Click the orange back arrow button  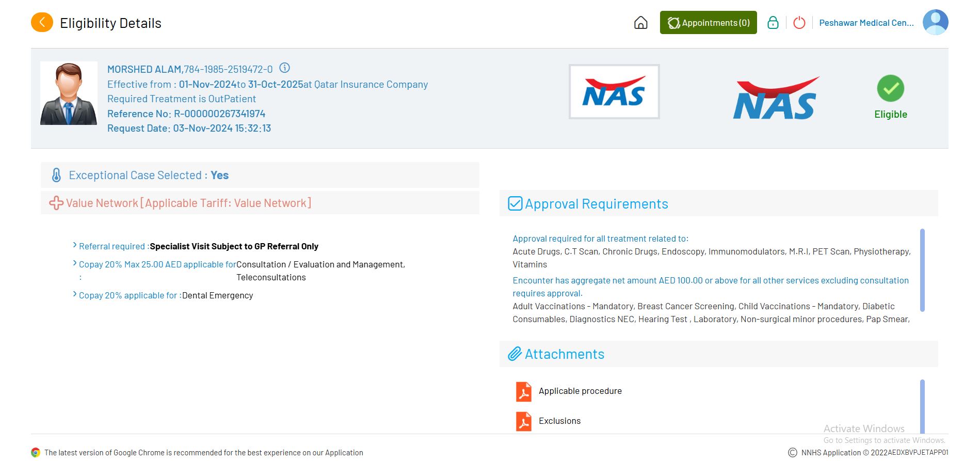[x=42, y=23]
